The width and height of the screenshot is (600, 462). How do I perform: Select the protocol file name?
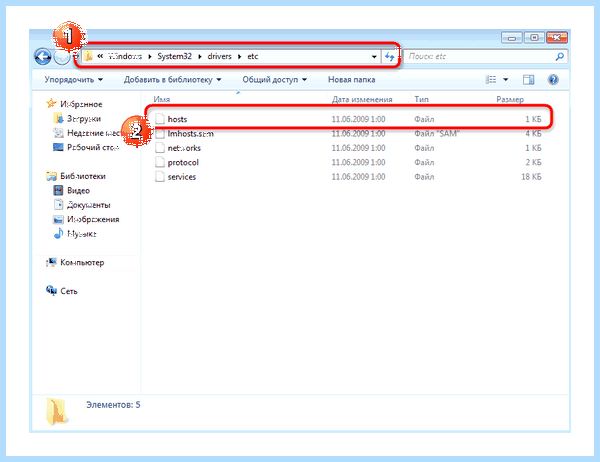(183, 163)
